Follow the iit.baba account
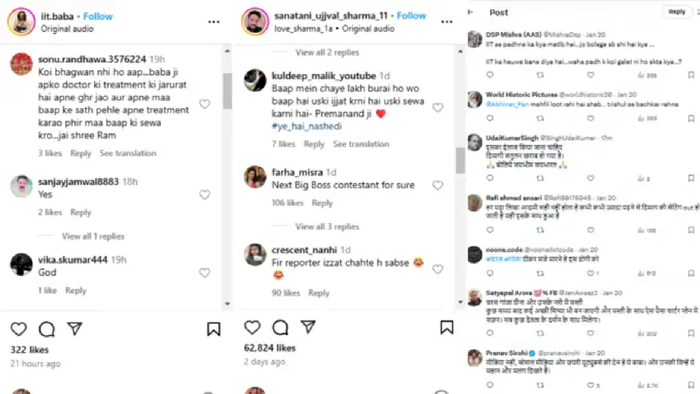The height and width of the screenshot is (394, 700). pos(98,17)
